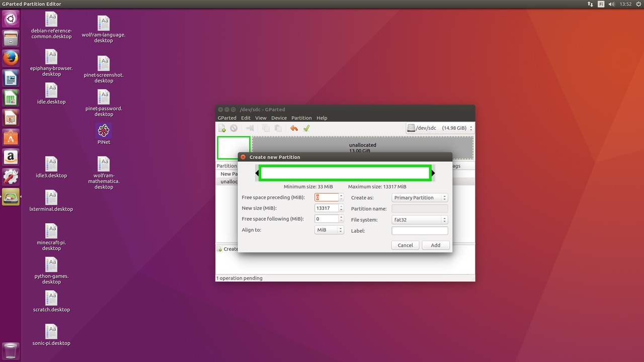Image resolution: width=644 pixels, height=362 pixels.
Task: Click '1 operation pending' status text
Action: [239, 278]
